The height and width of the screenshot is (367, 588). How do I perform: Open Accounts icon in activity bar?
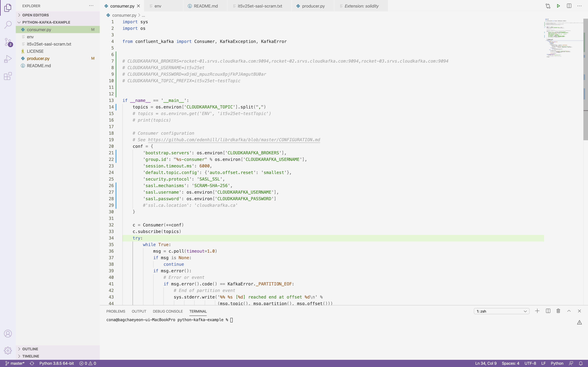click(x=8, y=334)
